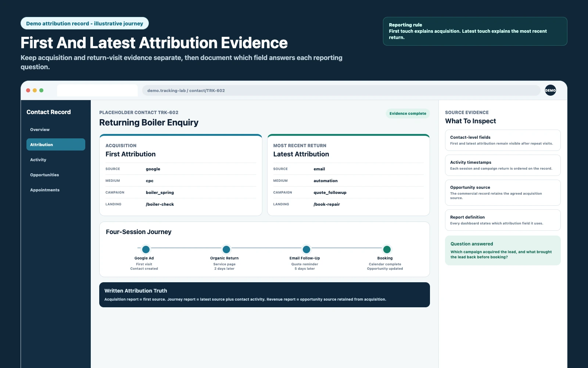Click the Organic Return timeline dot
588x368 pixels.
(x=226, y=249)
